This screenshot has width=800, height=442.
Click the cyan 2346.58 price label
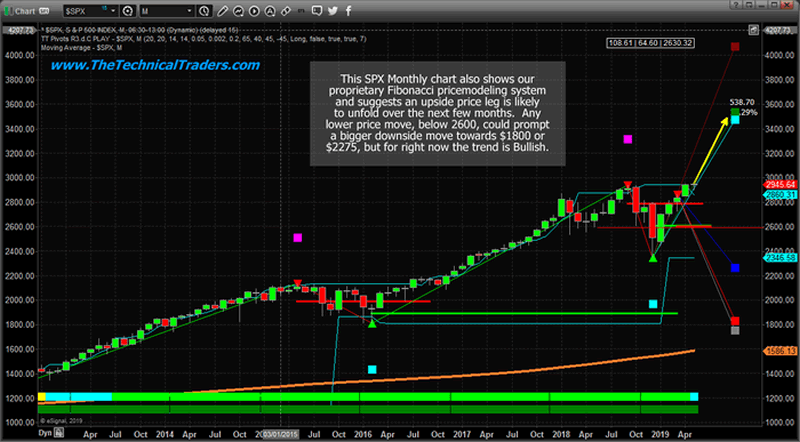780,258
